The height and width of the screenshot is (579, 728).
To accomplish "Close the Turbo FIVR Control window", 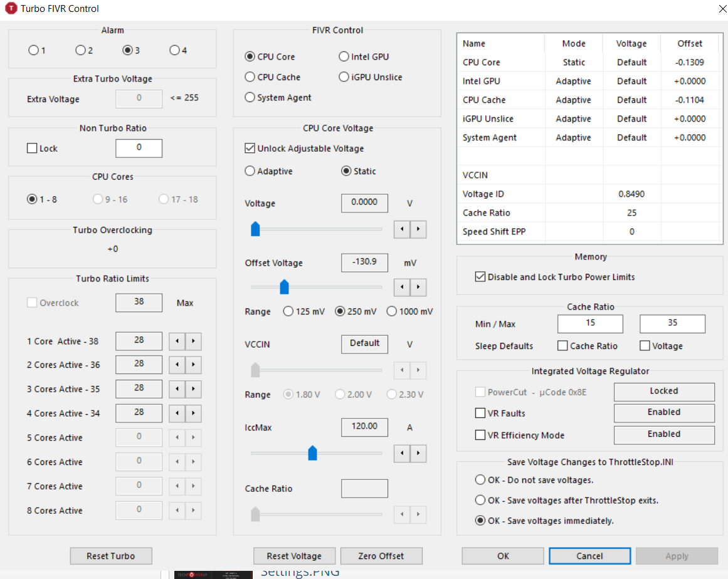I will click(722, 8).
